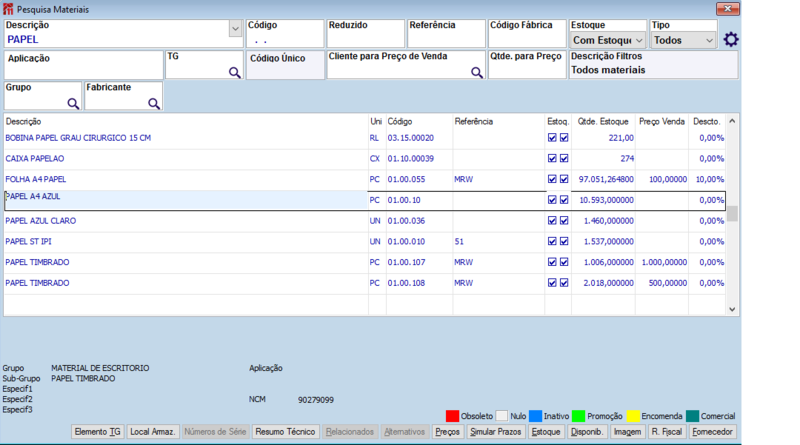This screenshot has width=800, height=445.
Task: Click the green Promoção color swatch
Action: pos(579,416)
